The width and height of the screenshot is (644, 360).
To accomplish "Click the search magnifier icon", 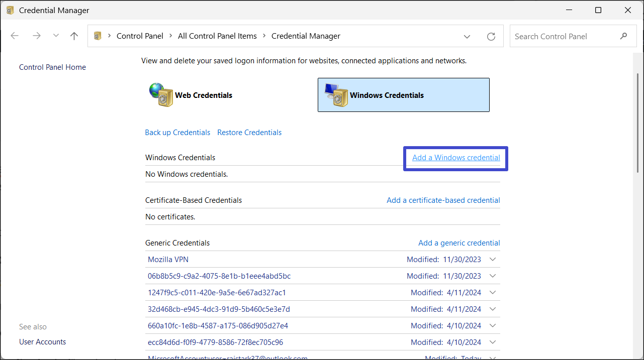I will tap(624, 36).
